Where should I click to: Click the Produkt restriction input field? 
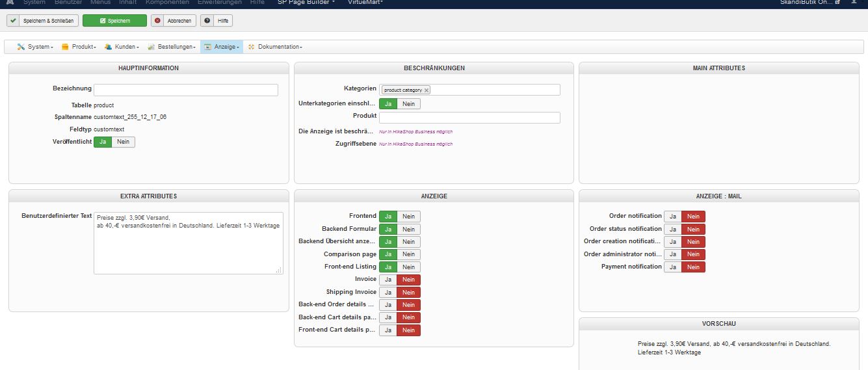tap(469, 118)
